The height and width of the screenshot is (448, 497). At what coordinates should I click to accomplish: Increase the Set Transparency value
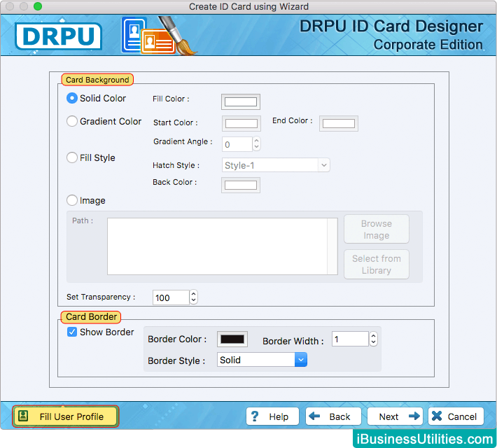(193, 294)
